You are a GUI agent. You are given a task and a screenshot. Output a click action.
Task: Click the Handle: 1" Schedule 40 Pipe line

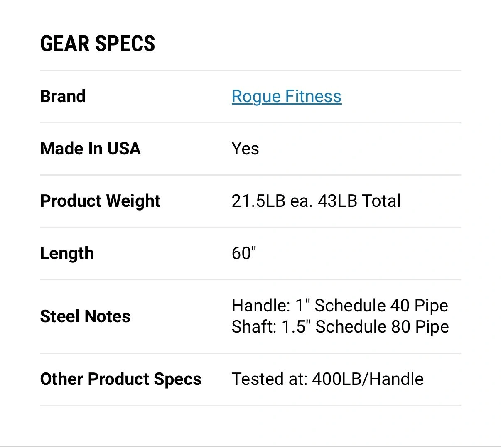[x=340, y=306]
